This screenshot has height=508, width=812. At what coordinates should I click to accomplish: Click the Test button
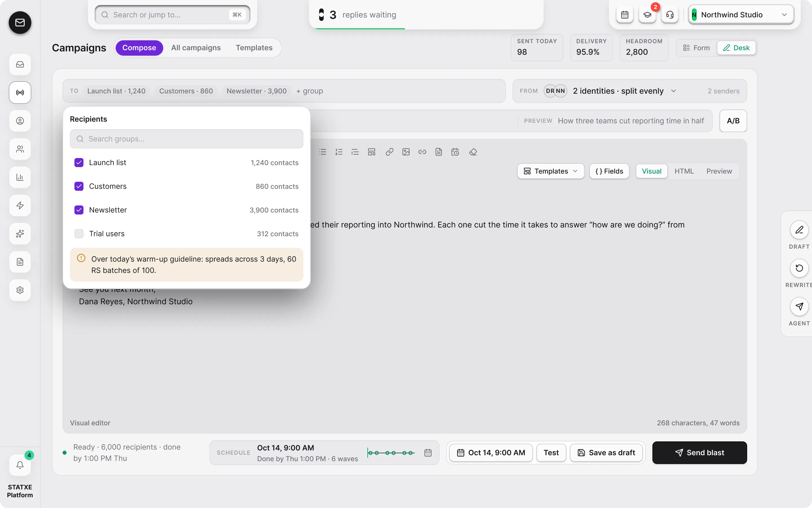coord(551,453)
